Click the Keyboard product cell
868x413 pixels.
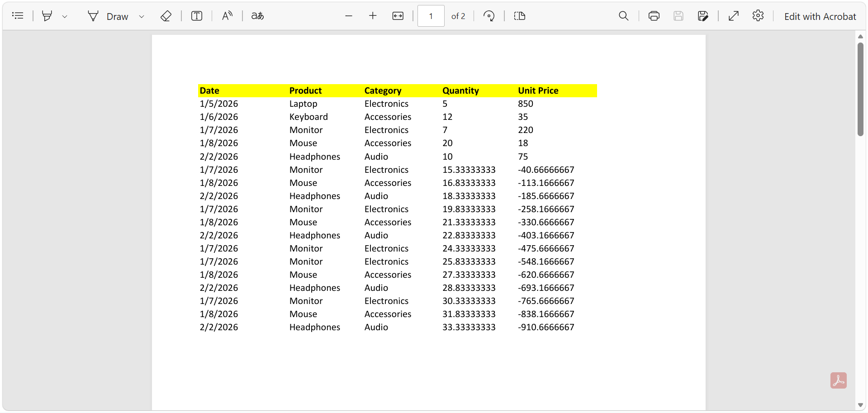[x=308, y=117]
